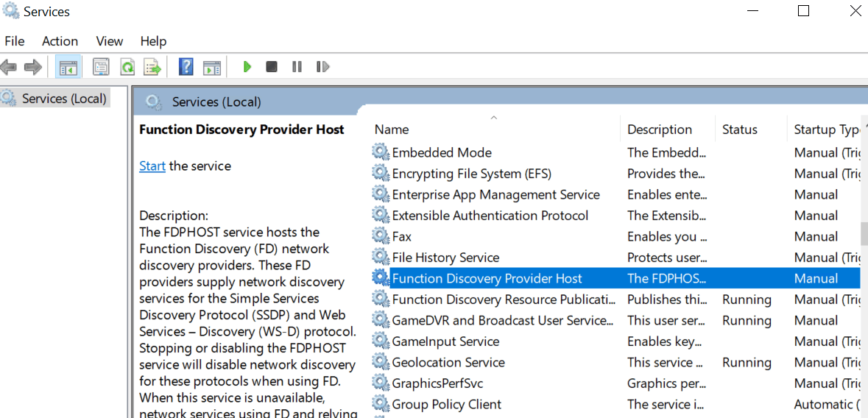Viewport: 868px width, 418px height.
Task: Open the Properties toolbar icon
Action: [101, 68]
